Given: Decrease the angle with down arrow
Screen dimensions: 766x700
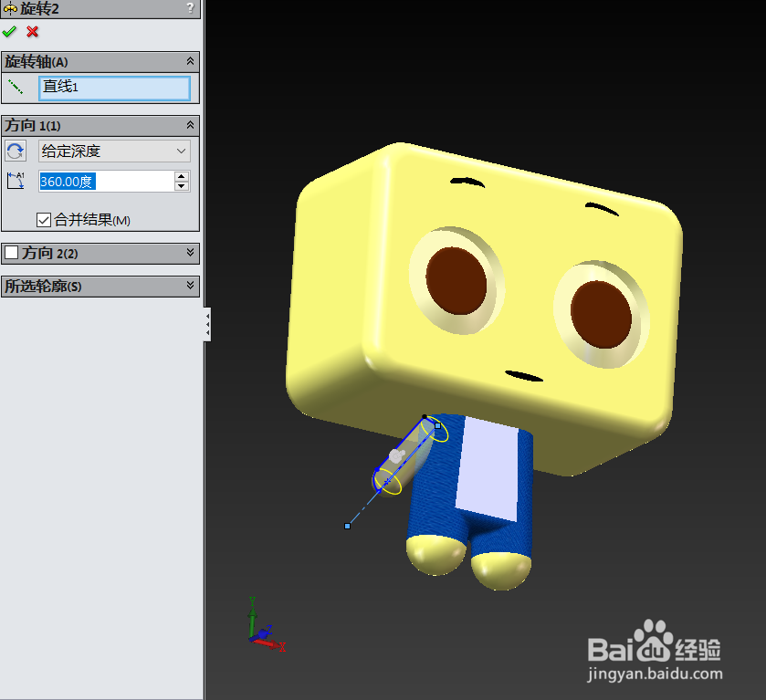Looking at the screenshot, I should click(x=182, y=186).
